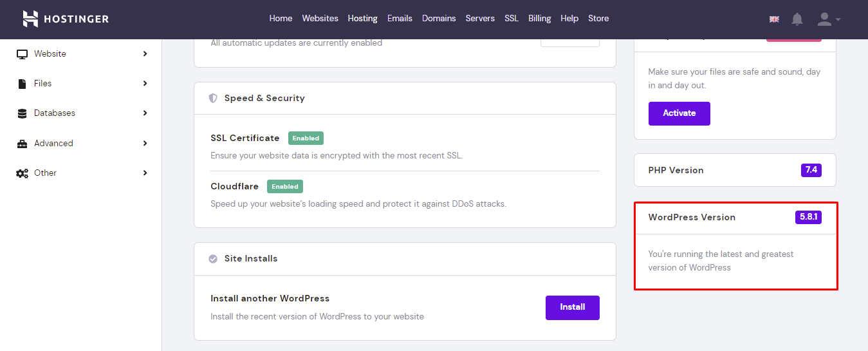
Task: Open the notifications bell
Action: 797,19
